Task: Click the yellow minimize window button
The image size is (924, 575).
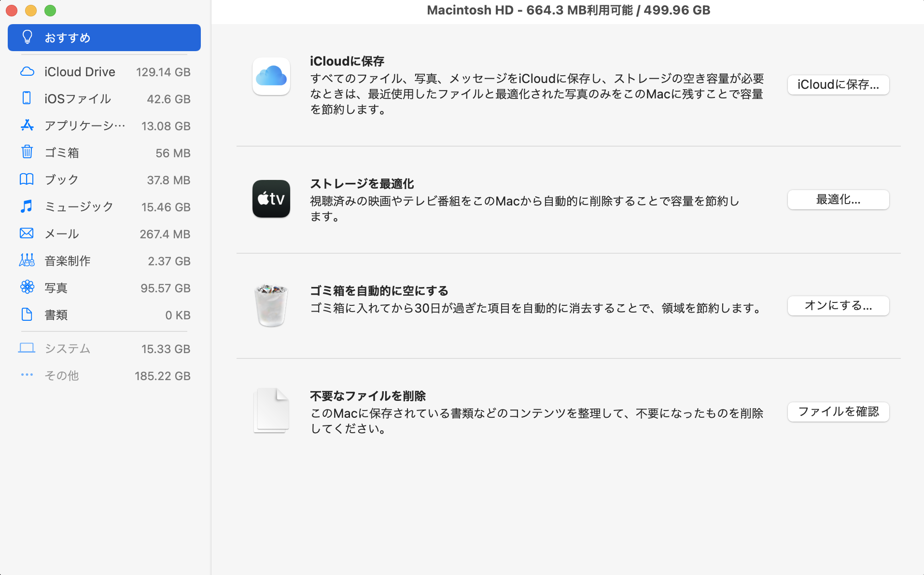Action: point(31,11)
